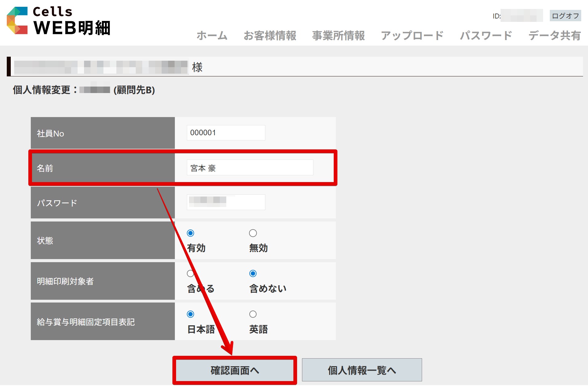The image size is (588, 386).
Task: Open the データ共有 menu
Action: click(x=554, y=36)
